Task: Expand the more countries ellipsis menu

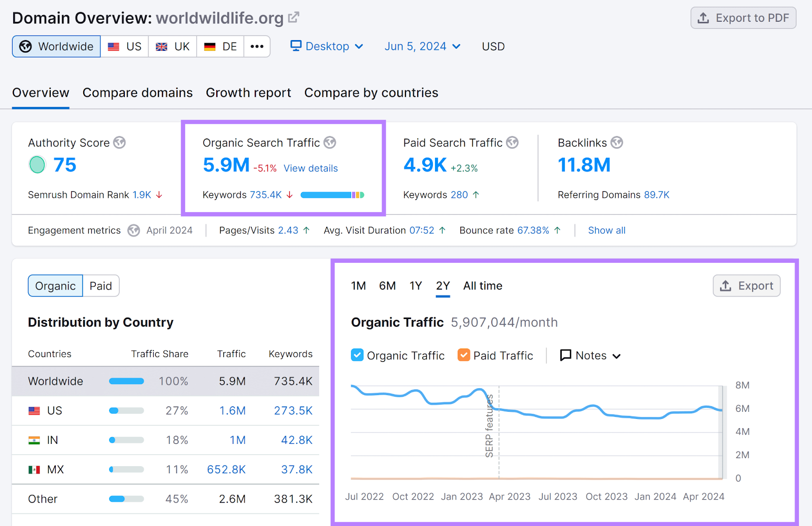Action: [257, 46]
